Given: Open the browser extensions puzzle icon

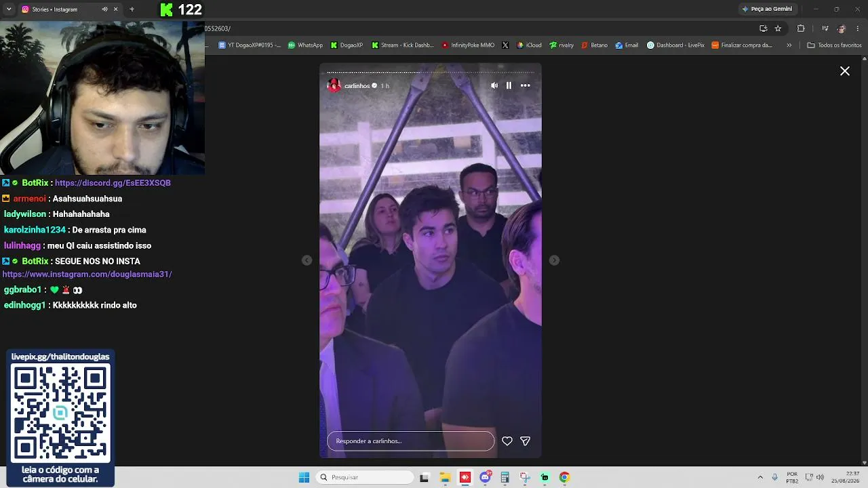Looking at the screenshot, I should click(x=801, y=28).
